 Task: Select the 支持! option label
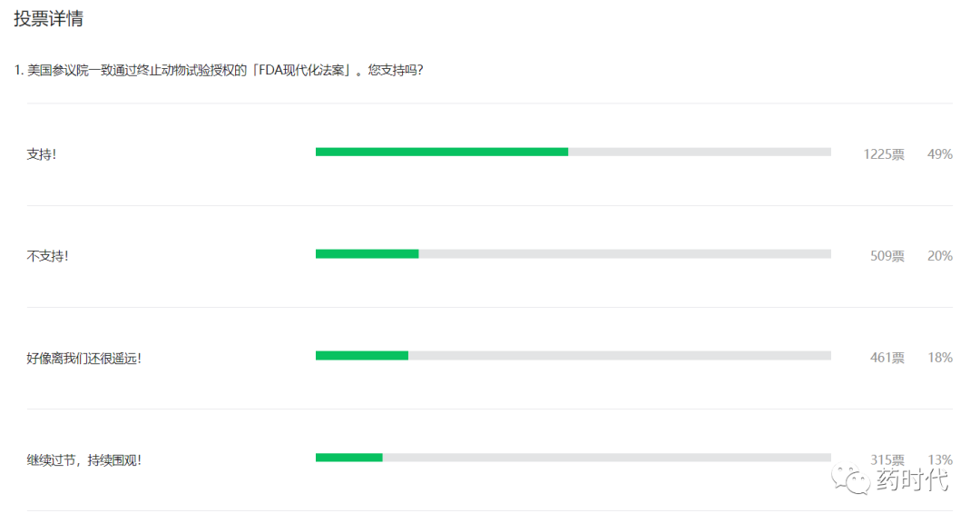pyautogui.click(x=41, y=153)
